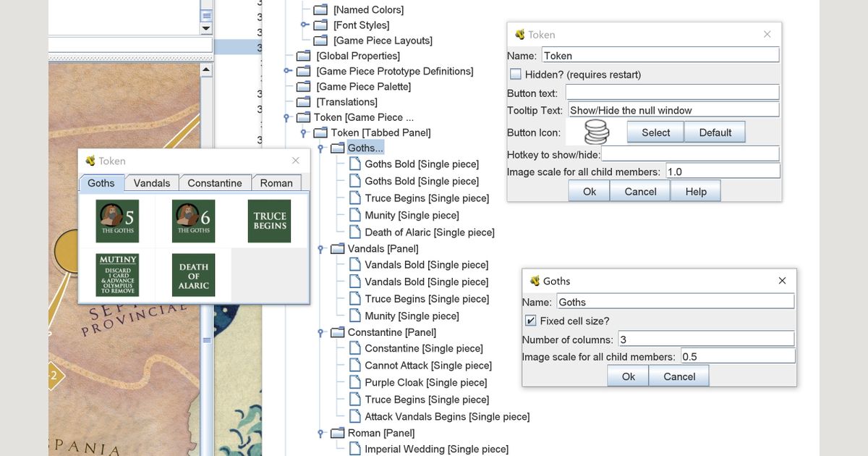Open the Vandals tab in Token window

pyautogui.click(x=151, y=182)
